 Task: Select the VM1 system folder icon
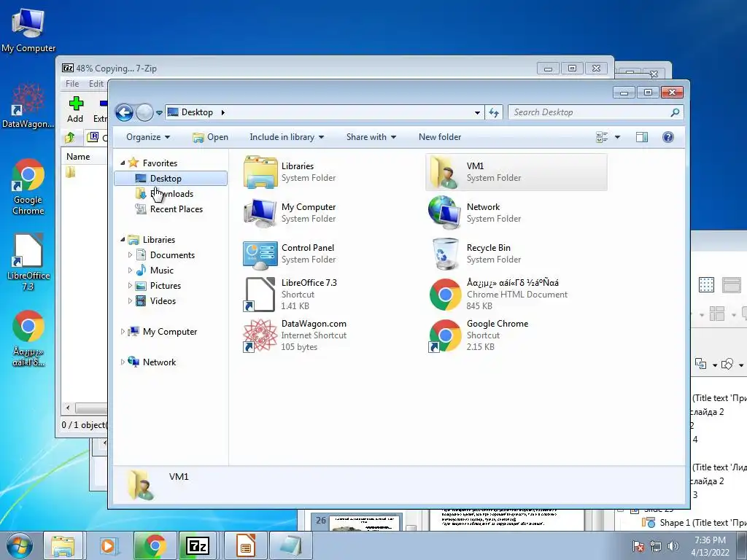(444, 172)
